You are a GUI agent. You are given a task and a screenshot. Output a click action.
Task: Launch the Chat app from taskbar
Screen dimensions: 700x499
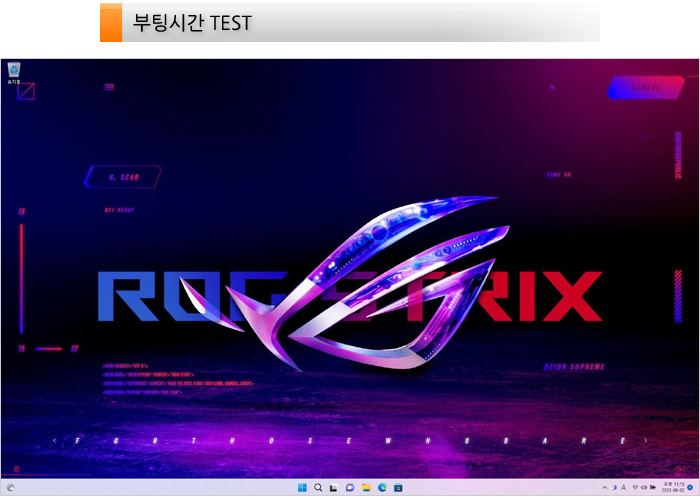349,487
